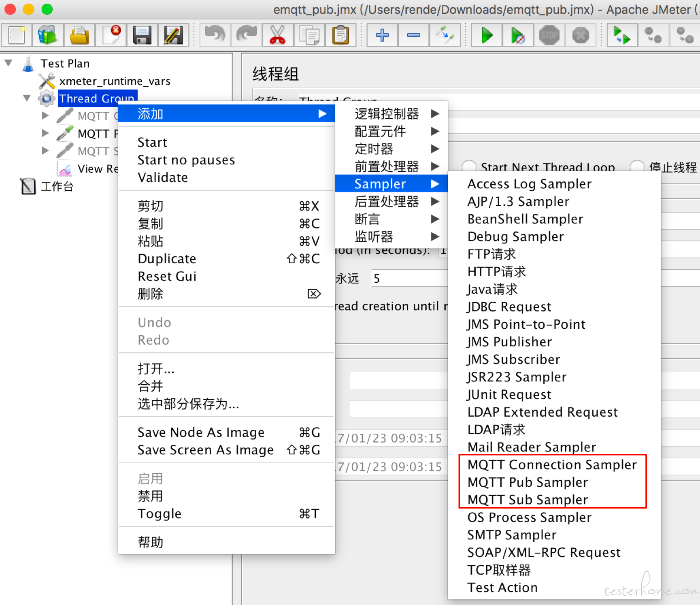Screen dimensions: 700x605
Task: Choose Validate in the context menu
Action: pos(227,177)
